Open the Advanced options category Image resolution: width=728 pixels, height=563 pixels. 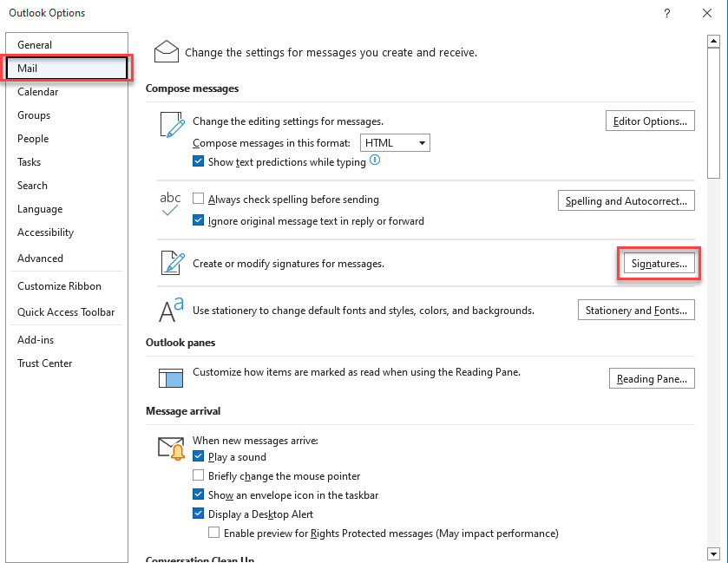tap(67, 258)
